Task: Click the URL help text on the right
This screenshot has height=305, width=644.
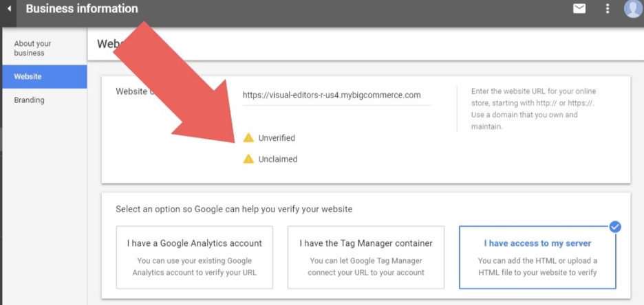Action: tap(534, 109)
